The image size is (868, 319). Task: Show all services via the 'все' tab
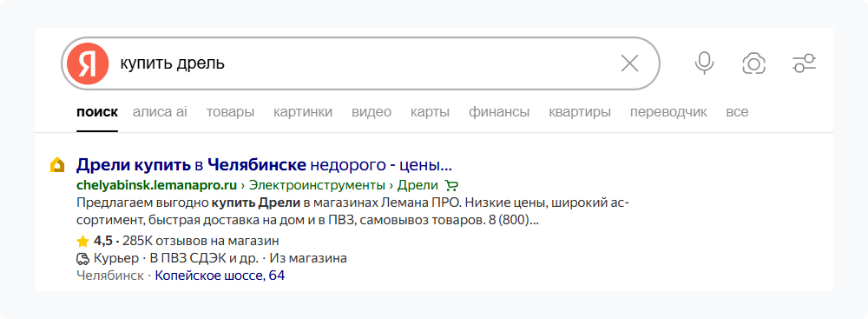737,112
